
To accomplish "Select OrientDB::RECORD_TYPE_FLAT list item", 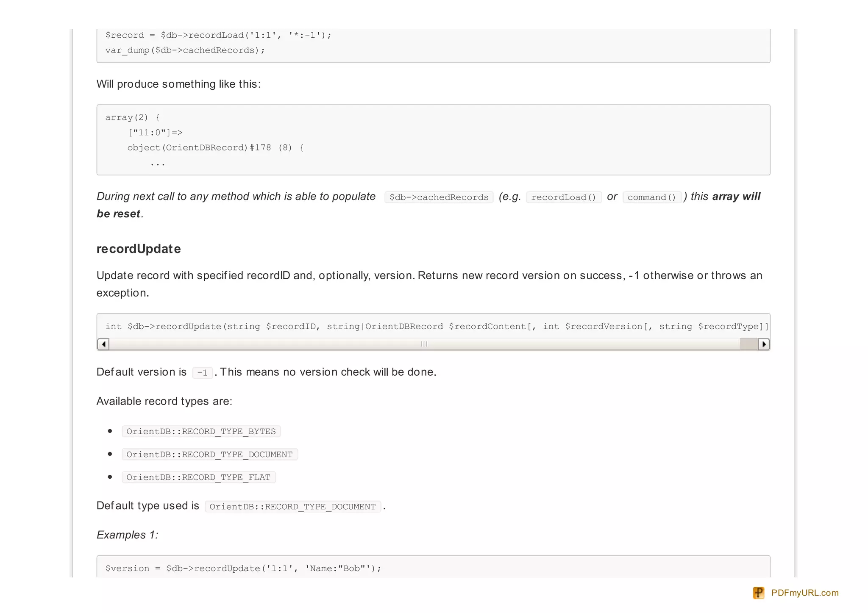I will [198, 477].
